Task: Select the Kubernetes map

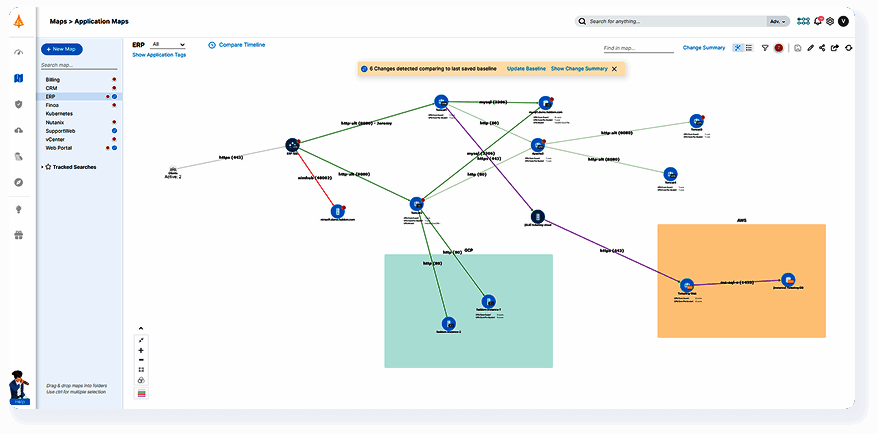Action: (57, 113)
